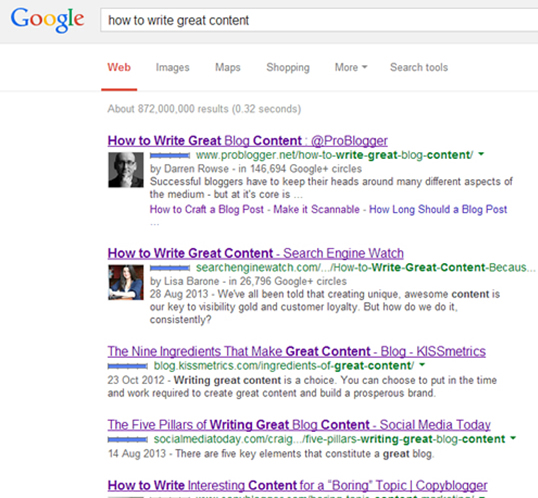Open Copyblogger Boring Topic result
The width and height of the screenshot is (538, 498).
[297, 485]
